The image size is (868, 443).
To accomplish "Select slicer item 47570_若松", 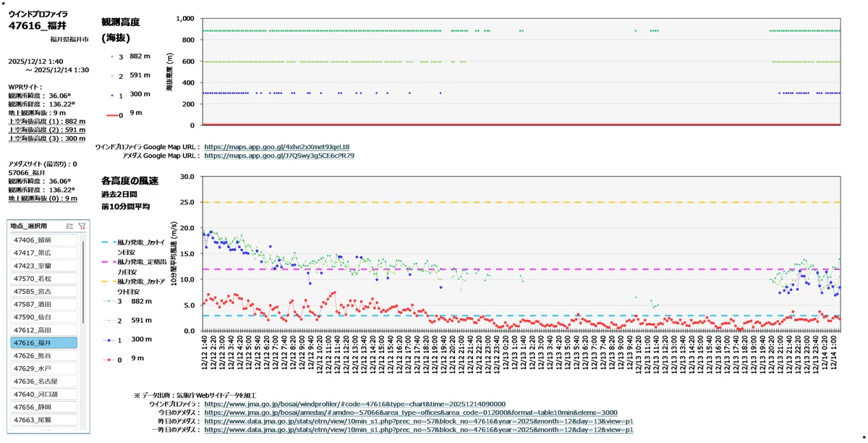I will (x=43, y=278).
